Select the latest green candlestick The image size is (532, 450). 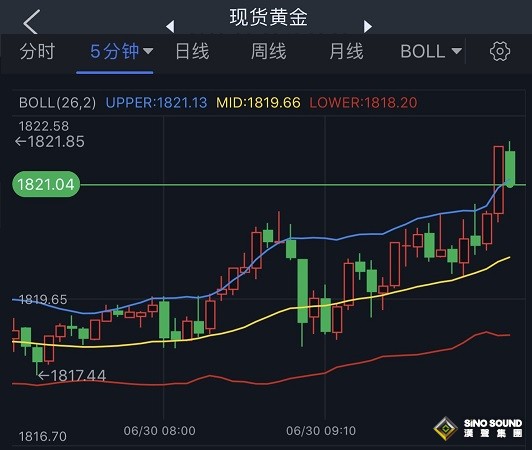click(510, 164)
